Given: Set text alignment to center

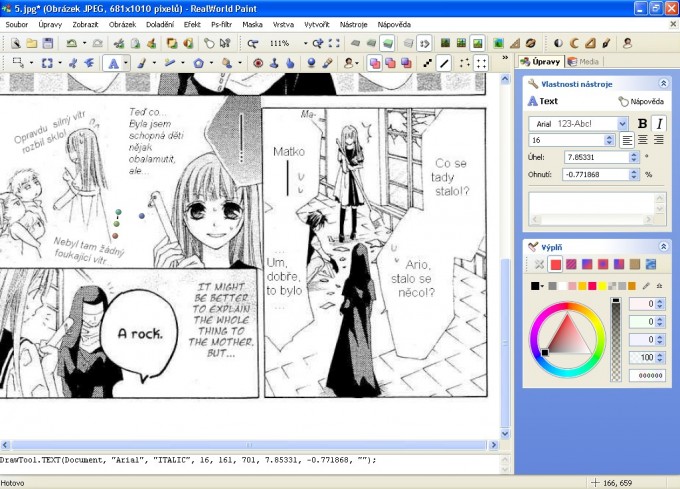Looking at the screenshot, I should [643, 140].
